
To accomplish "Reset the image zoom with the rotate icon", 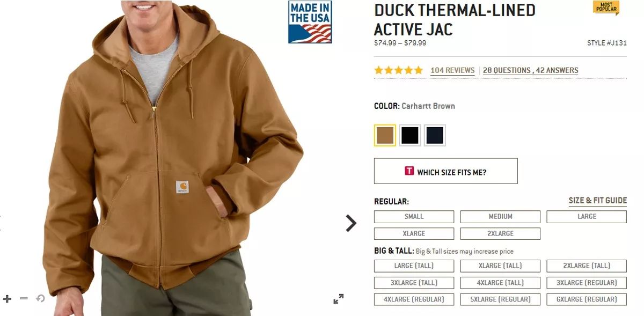I will click(x=40, y=298).
